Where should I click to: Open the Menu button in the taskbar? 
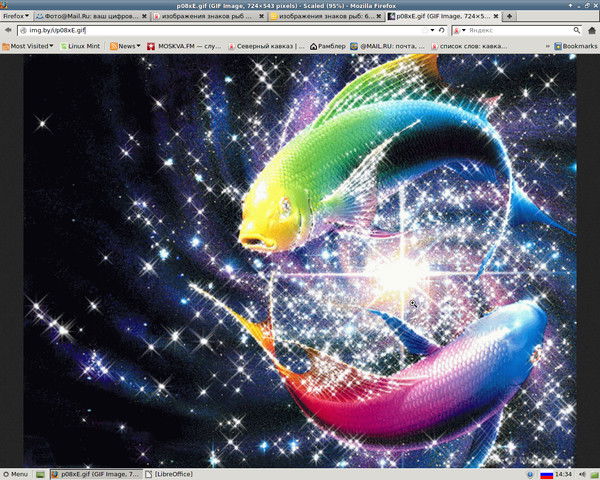pos(16,474)
